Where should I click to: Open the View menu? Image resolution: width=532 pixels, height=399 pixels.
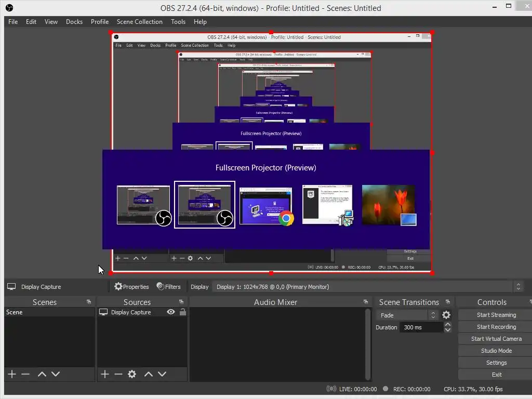pos(51,22)
